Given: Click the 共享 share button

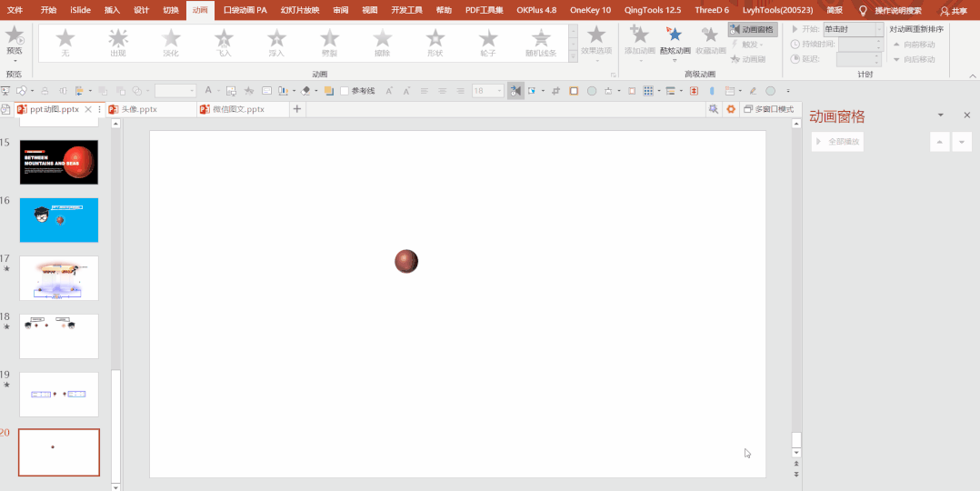Looking at the screenshot, I should click(954, 10).
